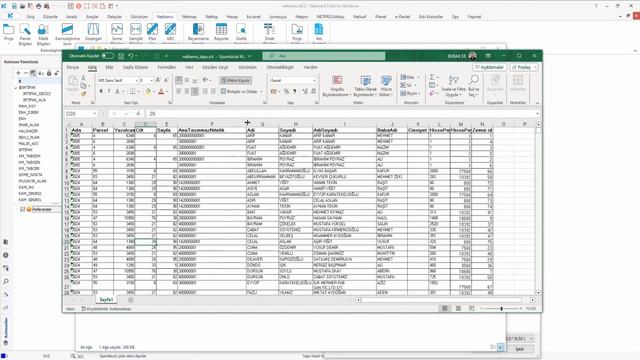640x360 pixels.
Task: Open Excel Tablo Olarak Biçimlendir dropdown
Action: pos(365,86)
